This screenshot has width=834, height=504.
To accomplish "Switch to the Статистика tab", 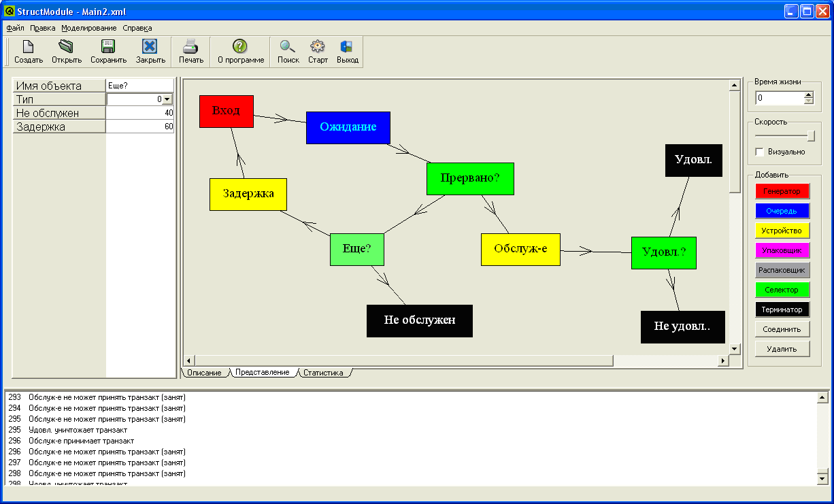I will coord(324,373).
